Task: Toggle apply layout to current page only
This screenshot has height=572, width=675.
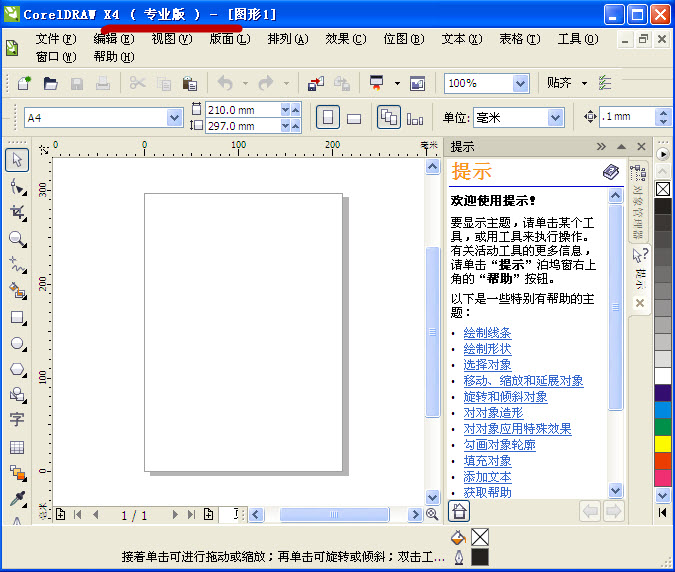Action: (415, 118)
